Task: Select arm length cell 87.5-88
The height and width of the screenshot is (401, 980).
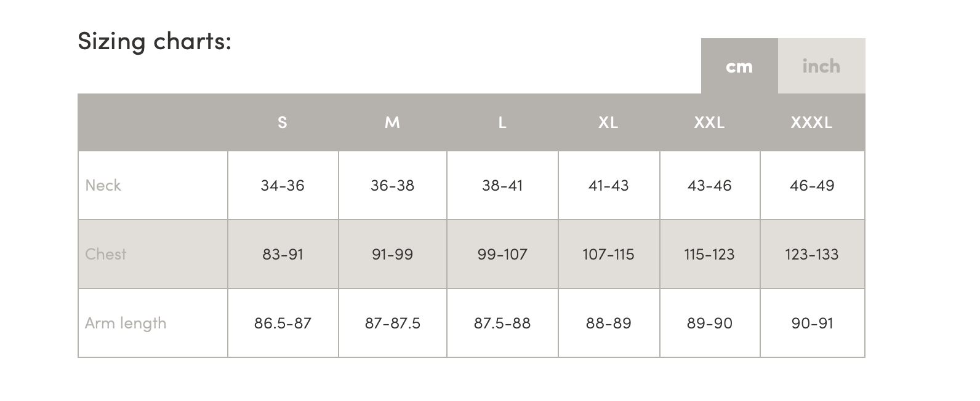Action: [x=502, y=323]
